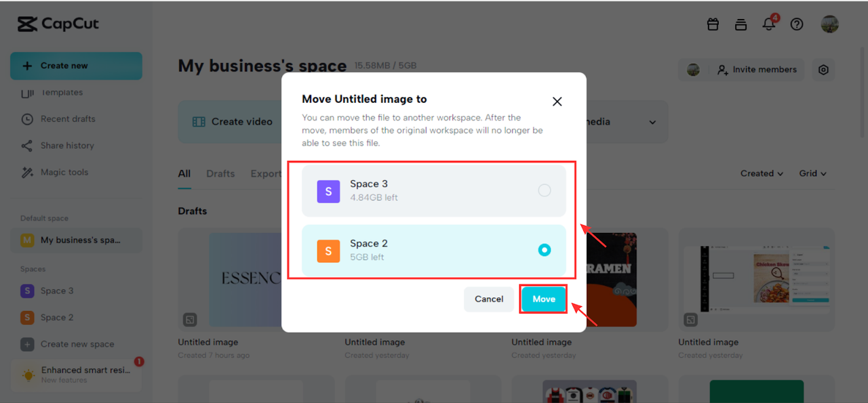Image resolution: width=868 pixels, height=403 pixels.
Task: Click the Move button
Action: tap(543, 299)
